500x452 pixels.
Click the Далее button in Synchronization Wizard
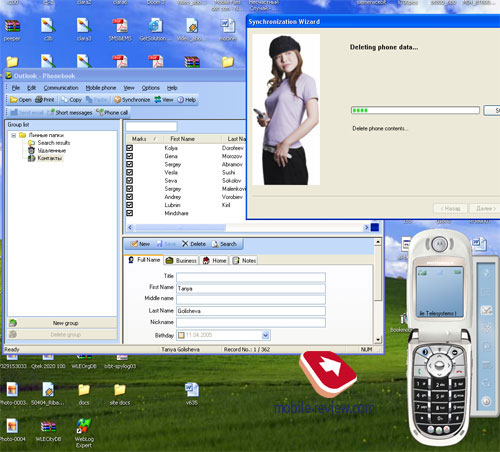(485, 208)
